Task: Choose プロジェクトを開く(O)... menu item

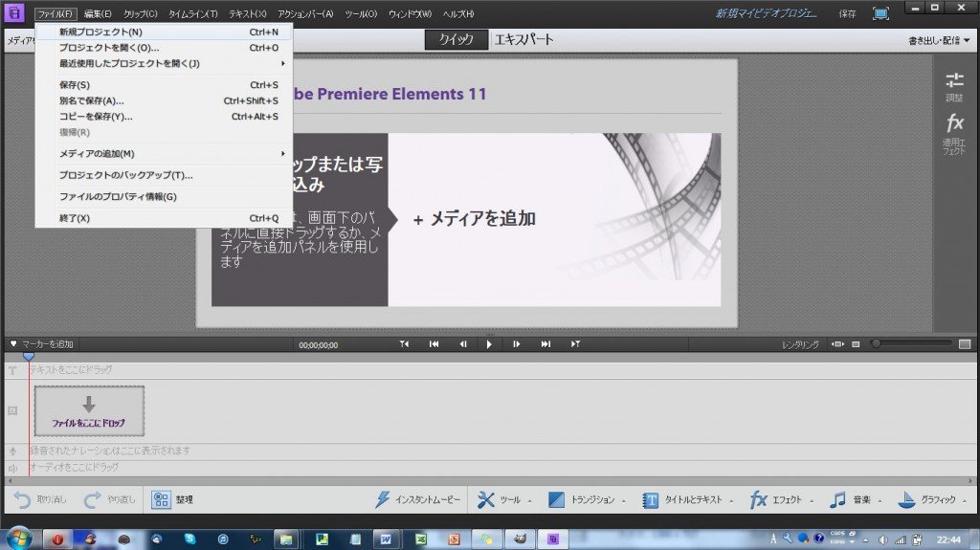Action: [164, 48]
